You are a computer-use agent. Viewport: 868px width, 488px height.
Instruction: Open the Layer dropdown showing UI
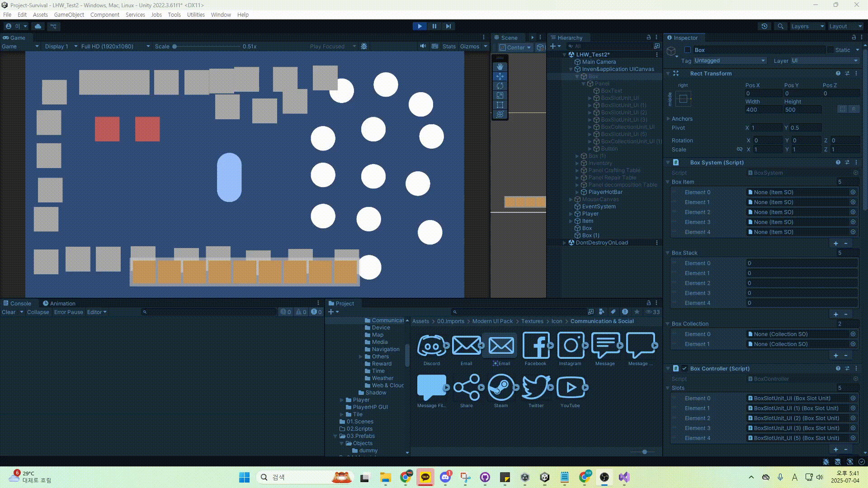pos(824,61)
